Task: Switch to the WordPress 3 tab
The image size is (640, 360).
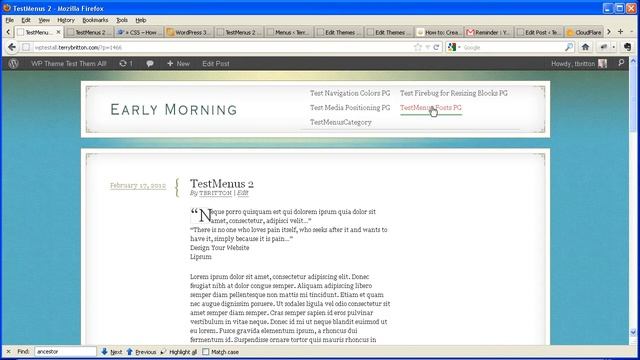Action: 189,32
